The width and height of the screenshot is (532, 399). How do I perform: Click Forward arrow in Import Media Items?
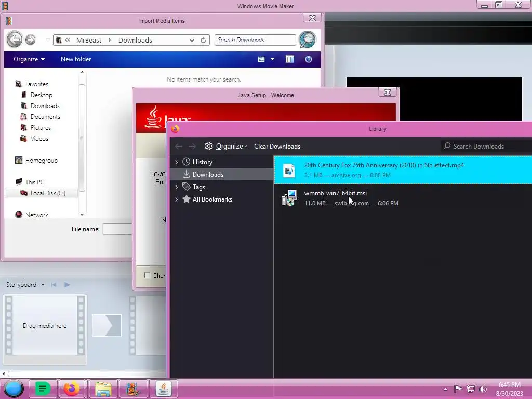[x=31, y=39]
